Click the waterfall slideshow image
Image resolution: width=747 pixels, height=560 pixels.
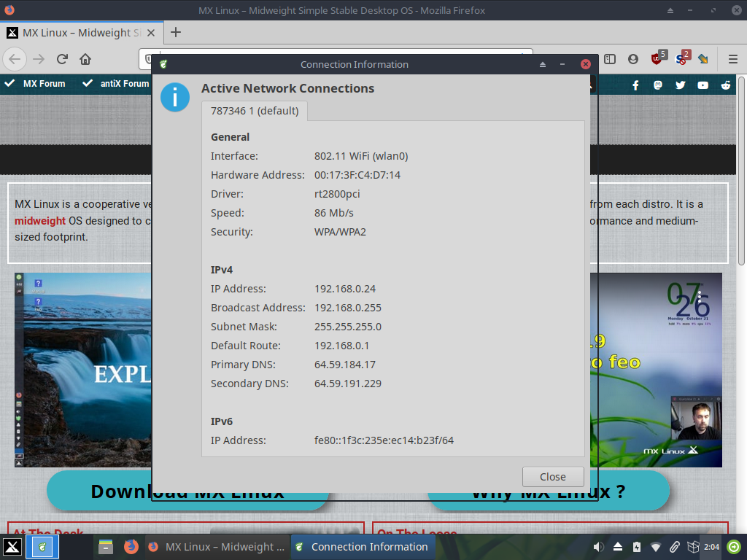(x=83, y=370)
